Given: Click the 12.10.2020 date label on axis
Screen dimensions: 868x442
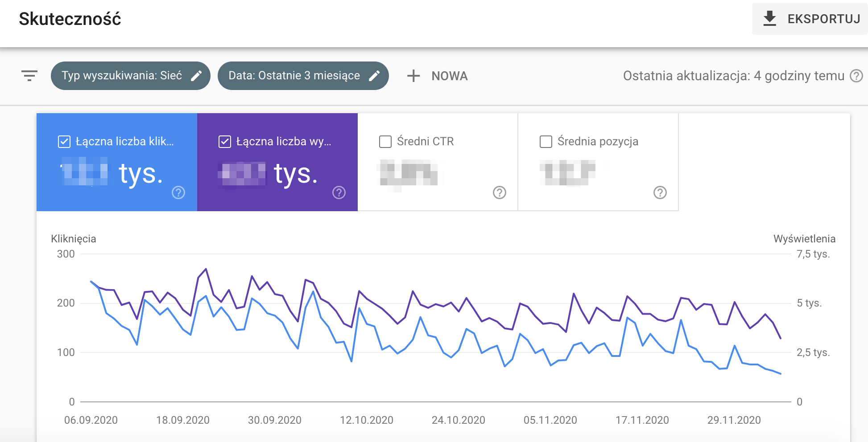Looking at the screenshot, I should pyautogui.click(x=366, y=420).
